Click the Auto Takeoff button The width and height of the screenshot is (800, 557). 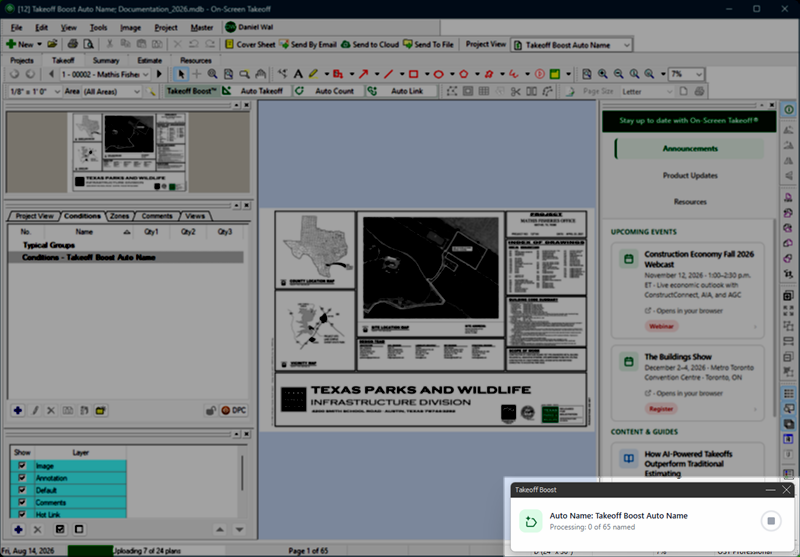(257, 91)
